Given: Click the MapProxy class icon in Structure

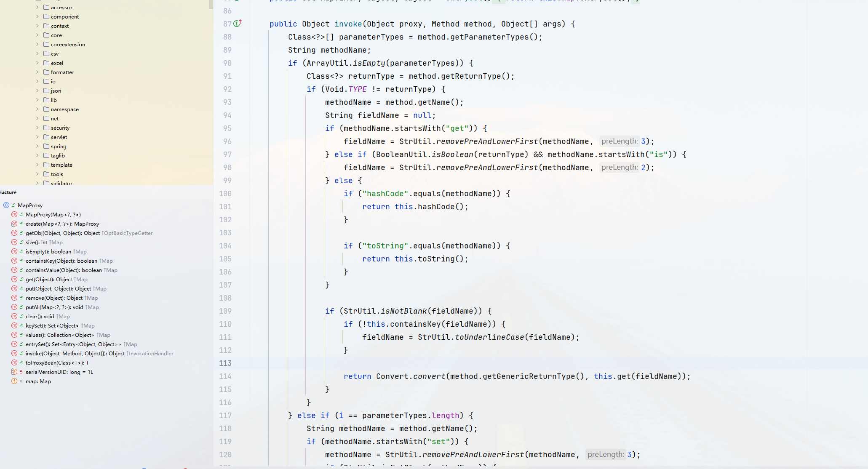Looking at the screenshot, I should click(x=6, y=205).
